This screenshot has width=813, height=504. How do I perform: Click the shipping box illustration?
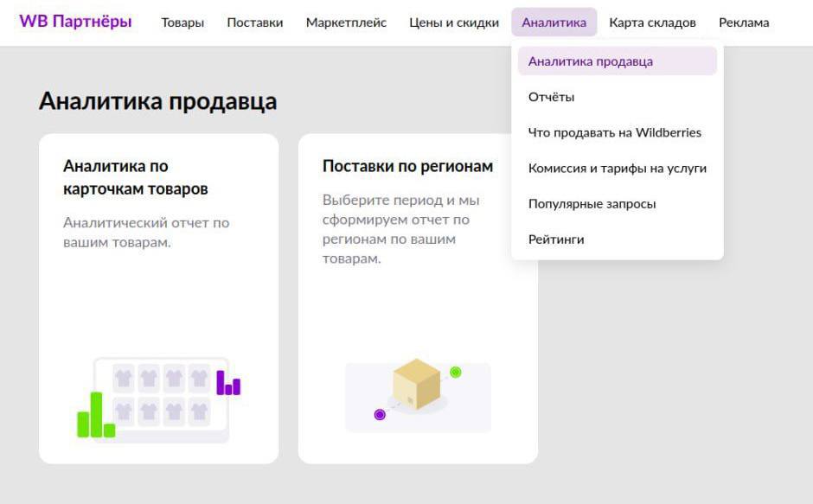[417, 385]
